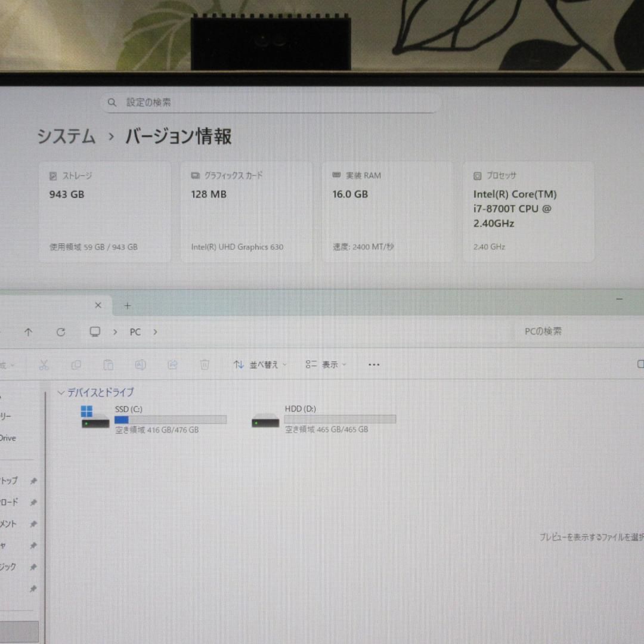Toggle the pin on ミュージック

click(33, 567)
